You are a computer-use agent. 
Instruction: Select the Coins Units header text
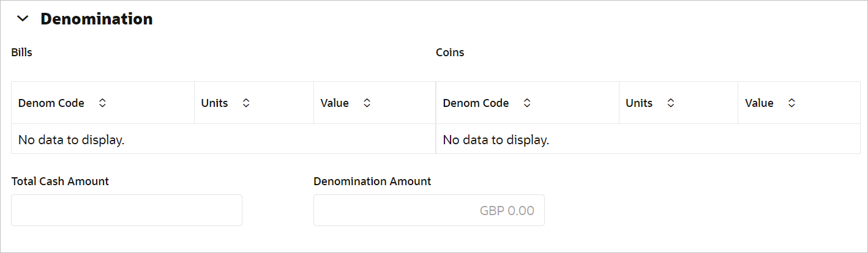639,103
